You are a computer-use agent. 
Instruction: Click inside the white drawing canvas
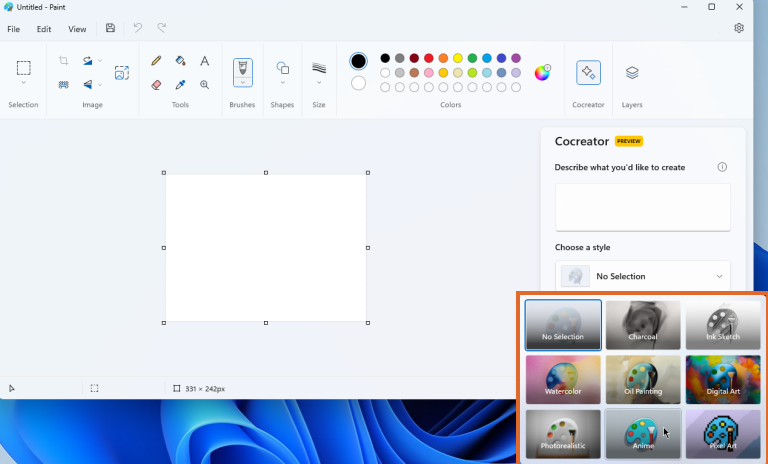tap(266, 248)
